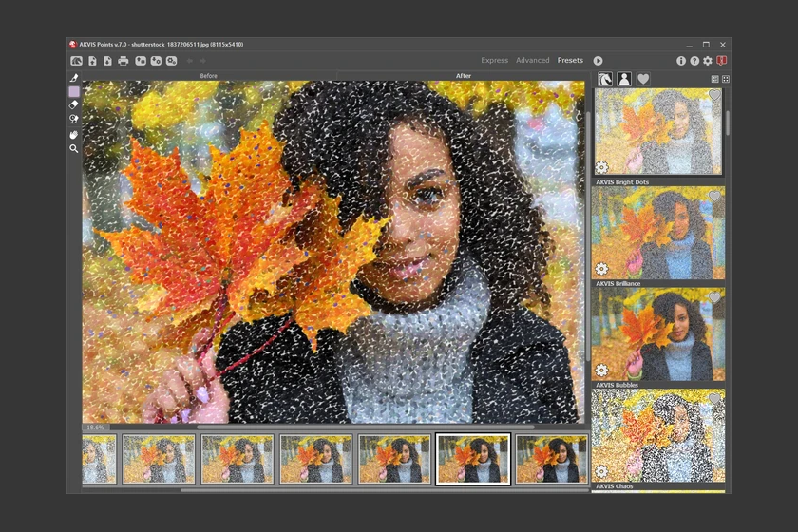Show favorite presets heart tab
The height and width of the screenshot is (532, 798).
(643, 79)
